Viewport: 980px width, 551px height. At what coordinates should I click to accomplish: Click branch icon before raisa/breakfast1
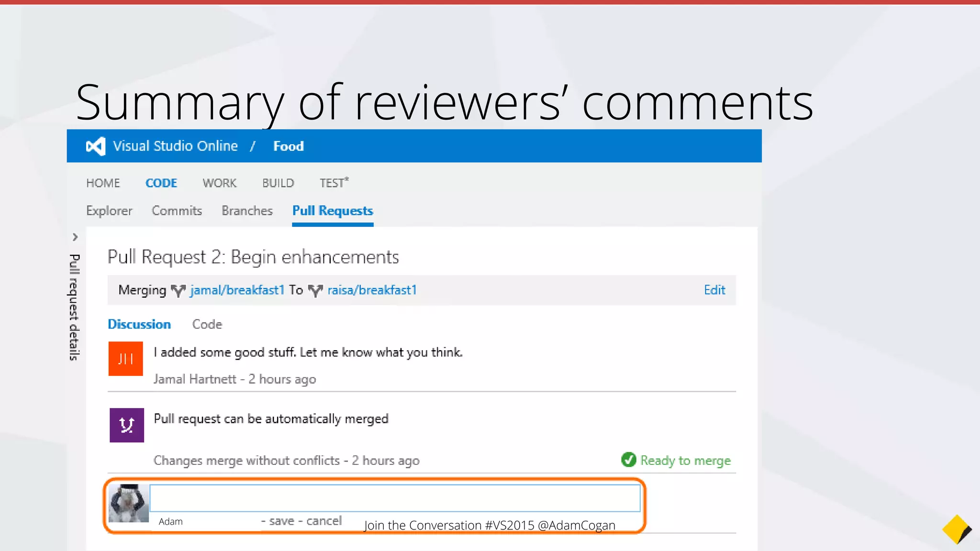click(315, 290)
